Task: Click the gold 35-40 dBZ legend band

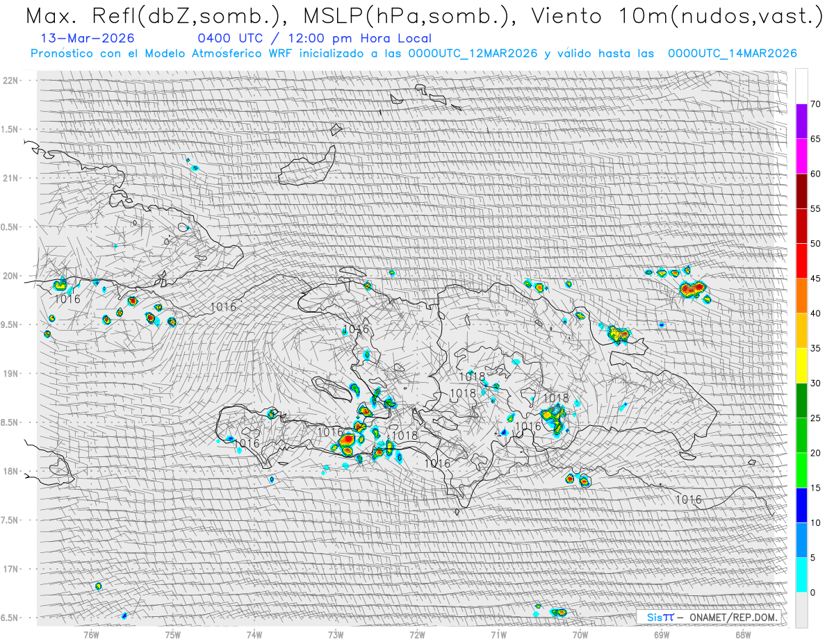Action: pos(801,331)
